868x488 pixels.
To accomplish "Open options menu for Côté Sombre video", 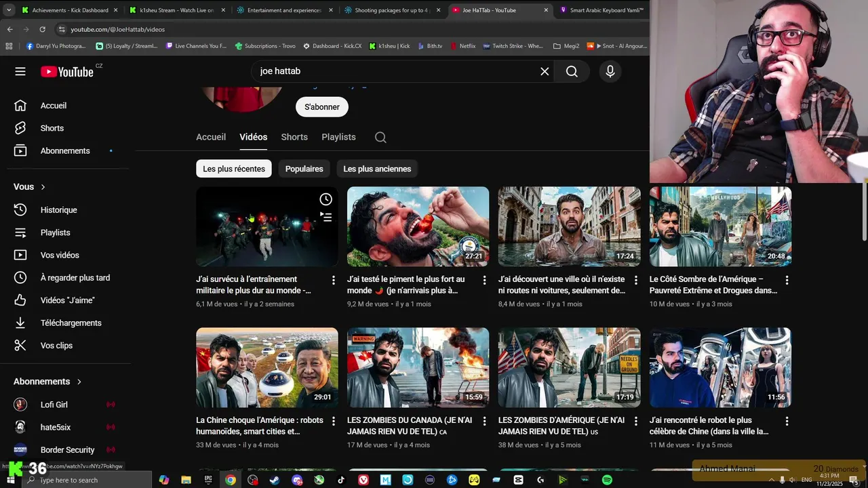I will coord(787,280).
